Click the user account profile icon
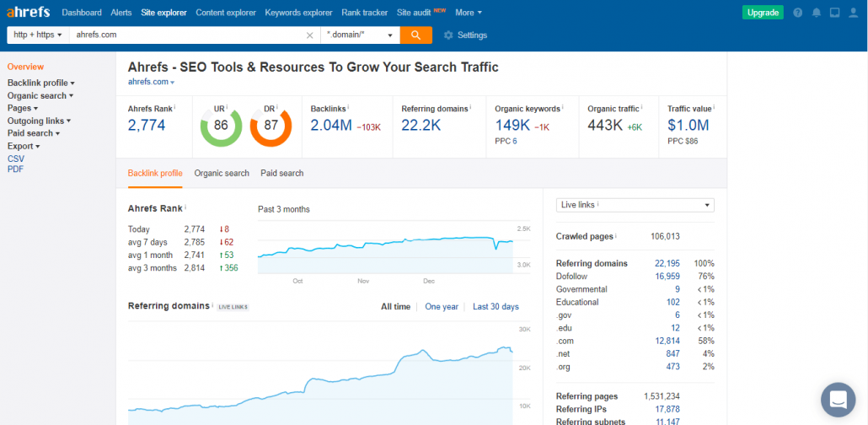 tap(853, 12)
